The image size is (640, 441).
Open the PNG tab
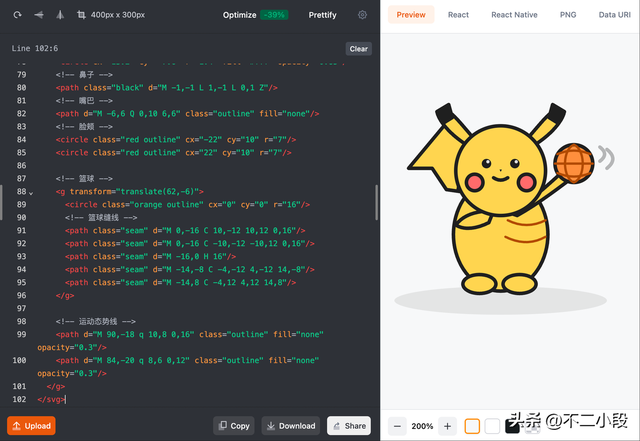[568, 15]
